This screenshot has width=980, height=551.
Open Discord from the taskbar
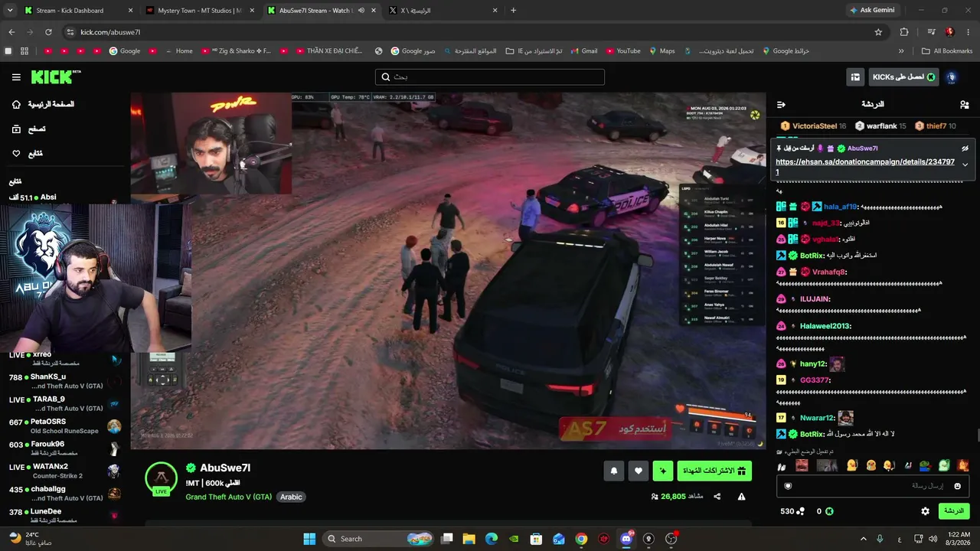(626, 539)
